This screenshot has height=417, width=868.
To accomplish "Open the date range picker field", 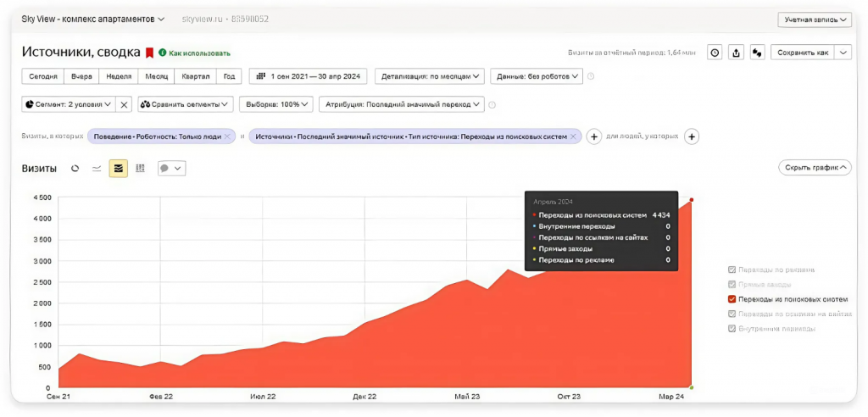I will [x=309, y=76].
